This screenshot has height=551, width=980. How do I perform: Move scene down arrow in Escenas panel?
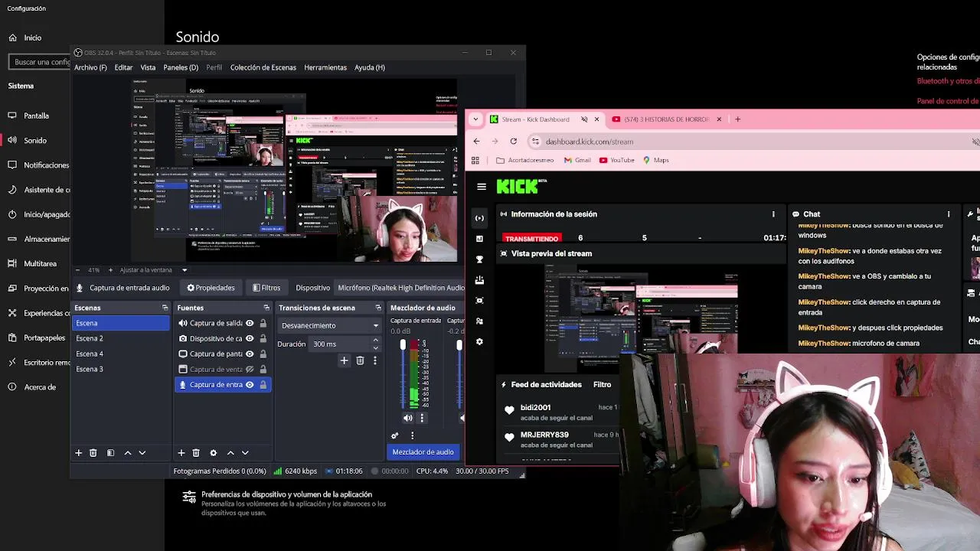[142, 453]
